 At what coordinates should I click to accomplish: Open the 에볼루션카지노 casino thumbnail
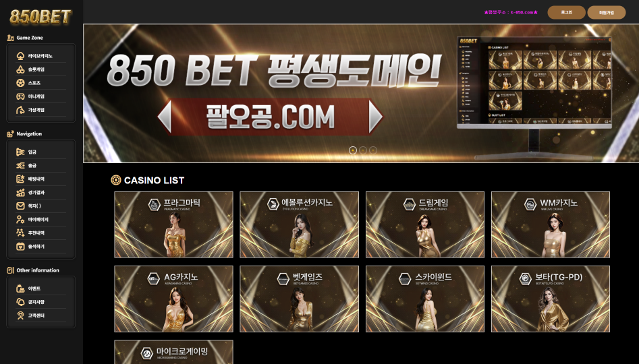299,224
